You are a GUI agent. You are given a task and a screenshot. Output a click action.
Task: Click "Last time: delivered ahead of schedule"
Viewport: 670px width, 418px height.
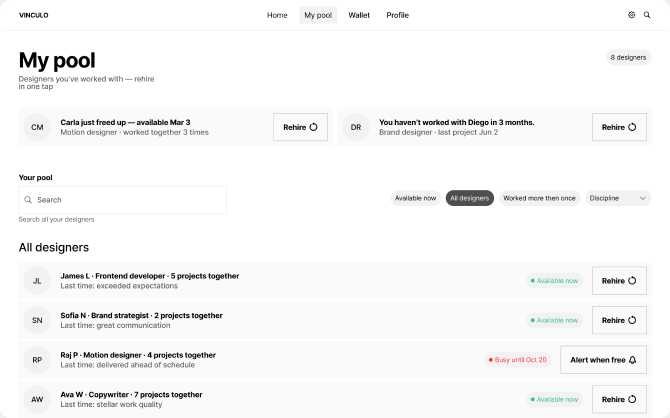pos(127,365)
